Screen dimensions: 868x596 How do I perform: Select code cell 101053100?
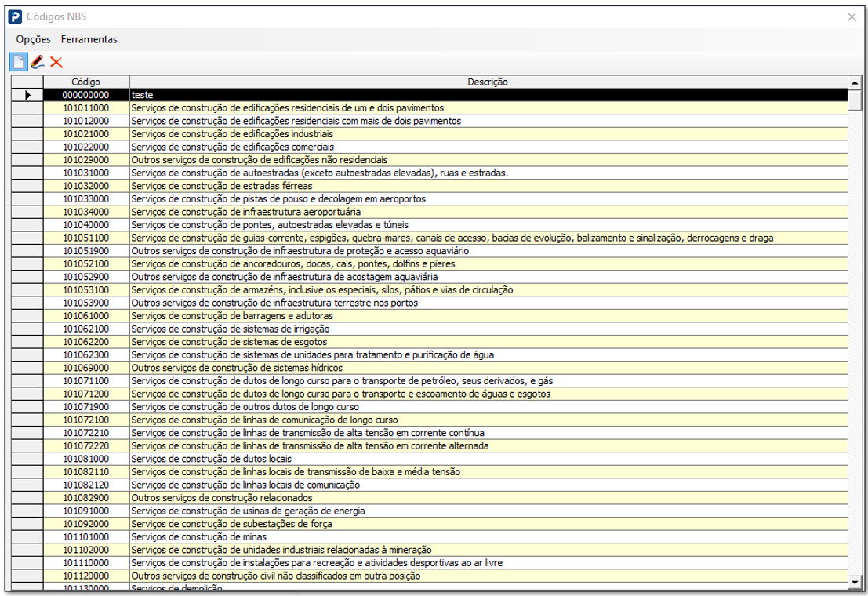tap(86, 290)
